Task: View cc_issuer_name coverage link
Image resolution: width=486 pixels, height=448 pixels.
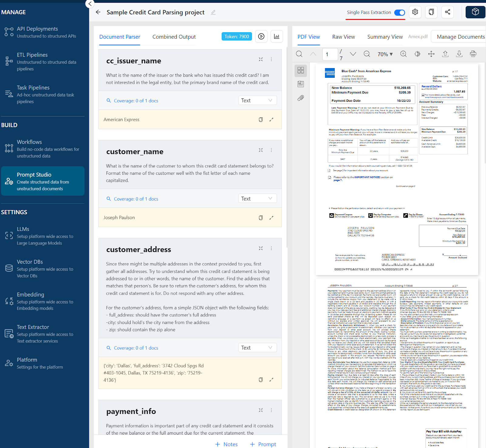Action: [x=132, y=101]
